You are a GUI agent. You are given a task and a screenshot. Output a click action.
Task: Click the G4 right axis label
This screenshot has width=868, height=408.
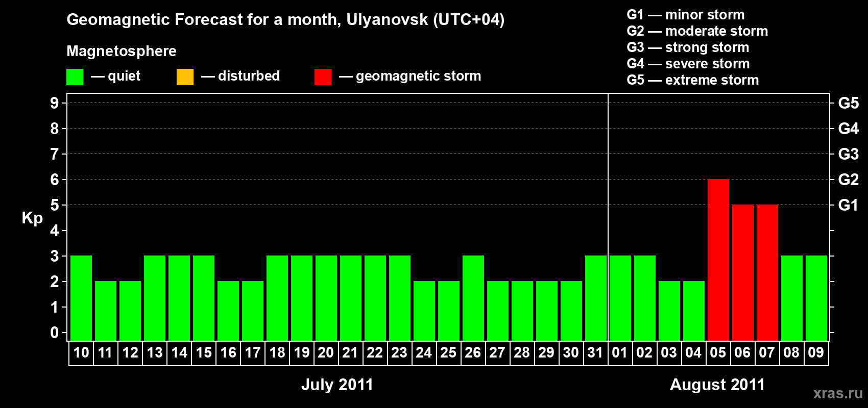click(849, 129)
